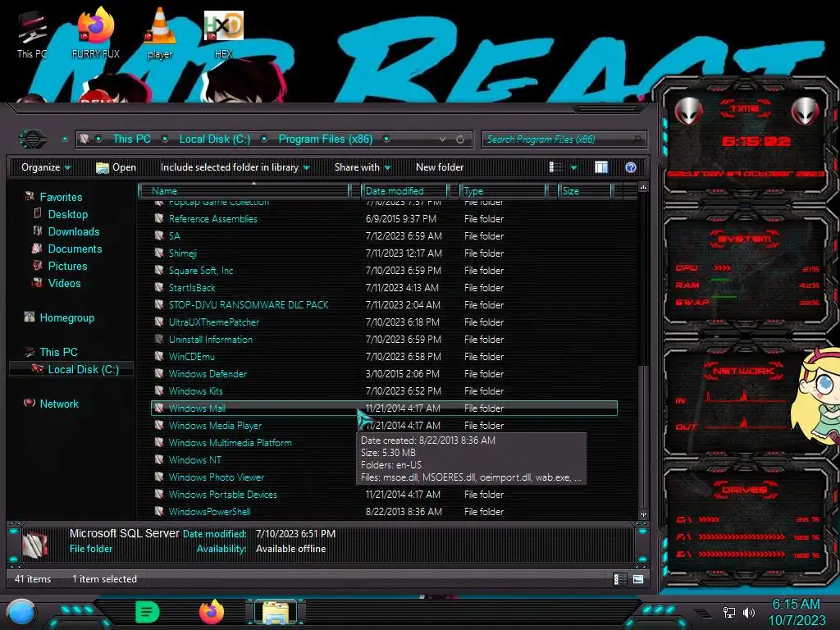Image resolution: width=840 pixels, height=630 pixels.
Task: Click This PC breadcrumb in address bar
Action: tap(131, 139)
